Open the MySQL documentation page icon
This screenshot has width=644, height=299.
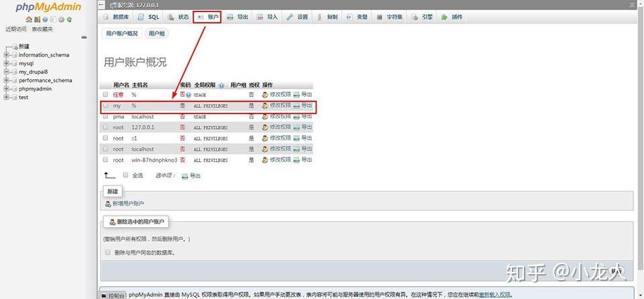[53, 19]
